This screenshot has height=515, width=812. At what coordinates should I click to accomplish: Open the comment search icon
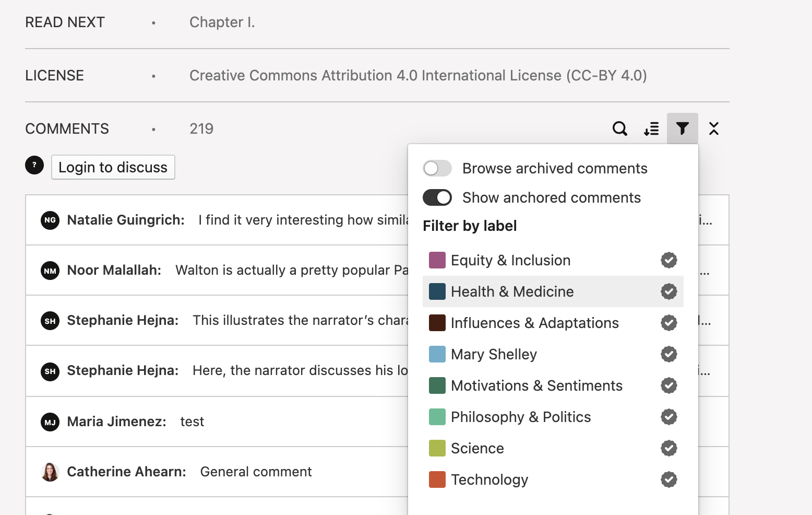pos(619,128)
